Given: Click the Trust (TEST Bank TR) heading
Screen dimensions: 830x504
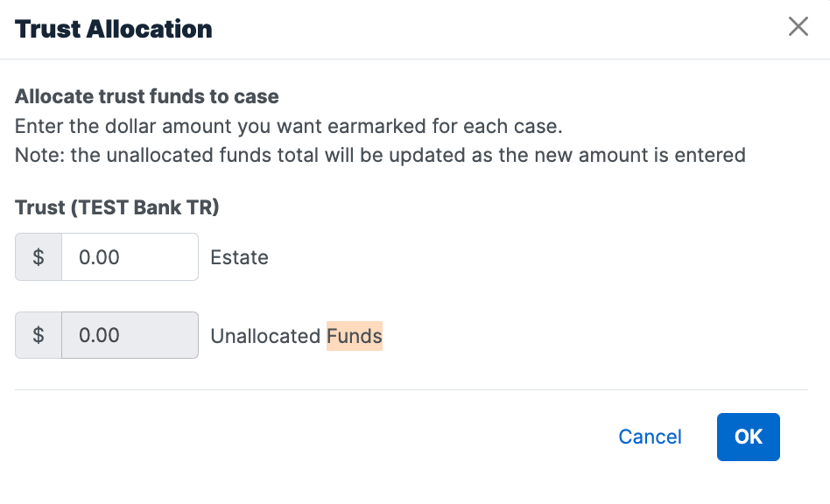Looking at the screenshot, I should [x=116, y=207].
